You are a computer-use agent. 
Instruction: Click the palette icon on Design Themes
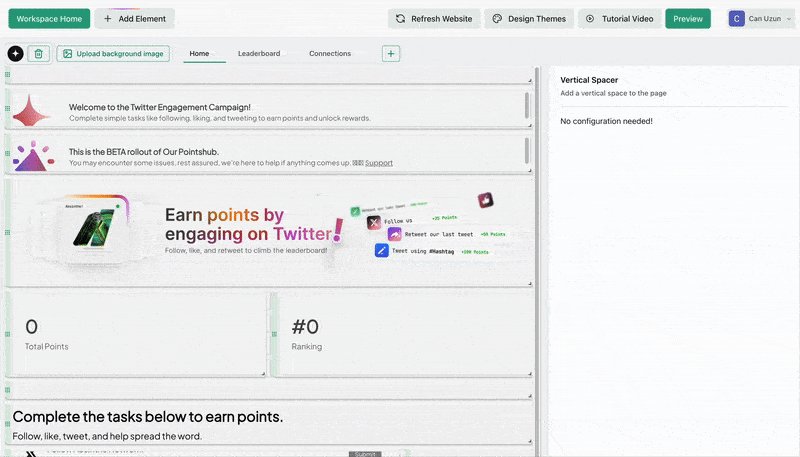(x=497, y=19)
